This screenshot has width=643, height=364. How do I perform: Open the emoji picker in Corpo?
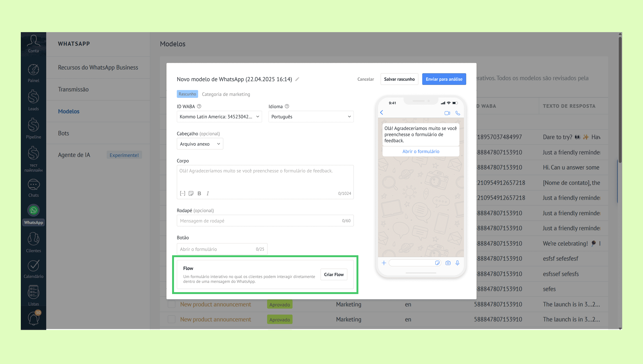tap(191, 193)
